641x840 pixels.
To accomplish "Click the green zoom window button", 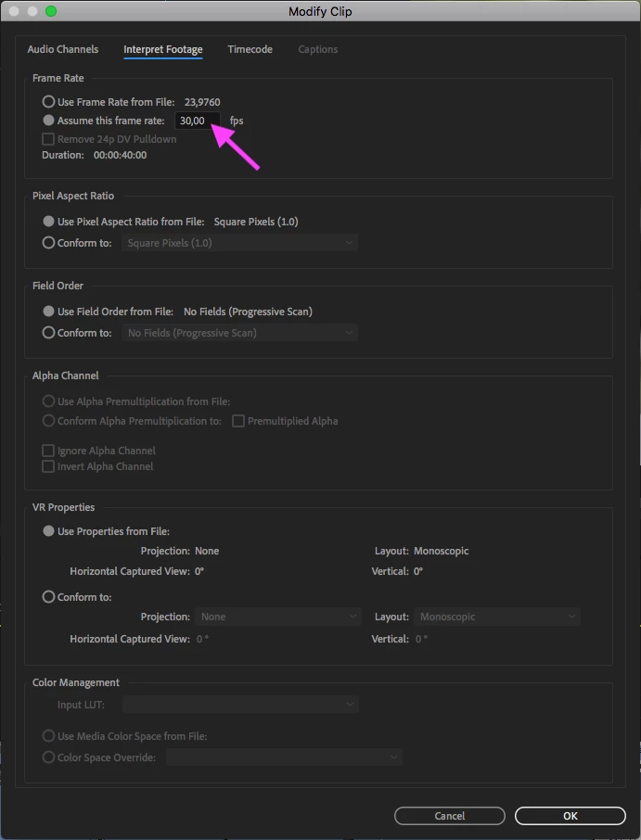I will [x=51, y=11].
